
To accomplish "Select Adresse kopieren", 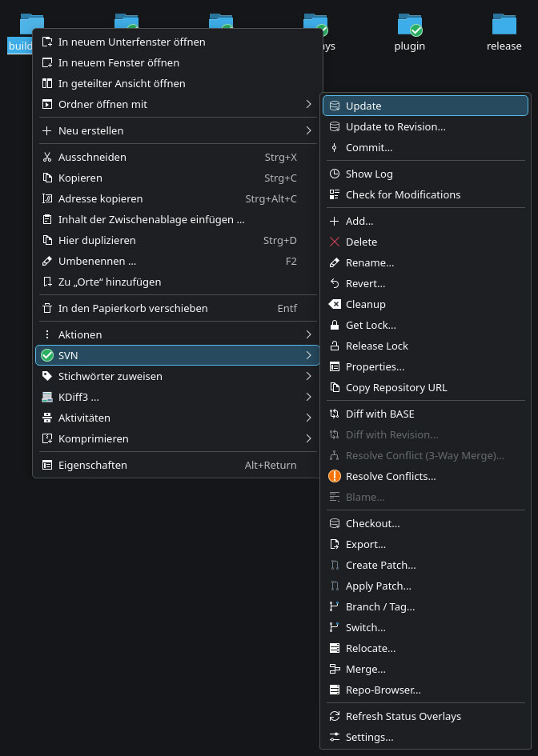I will (177, 198).
